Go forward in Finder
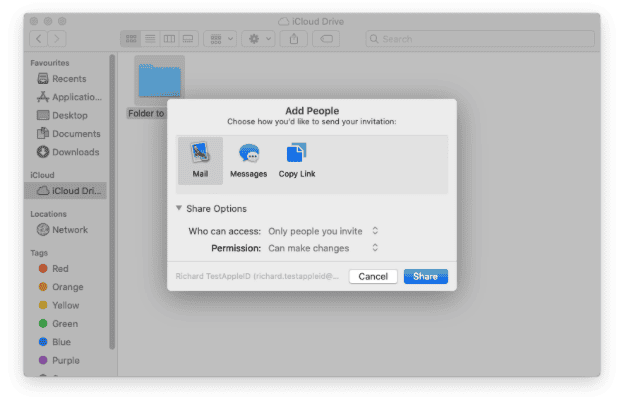The height and width of the screenshot is (397, 624). coord(57,39)
